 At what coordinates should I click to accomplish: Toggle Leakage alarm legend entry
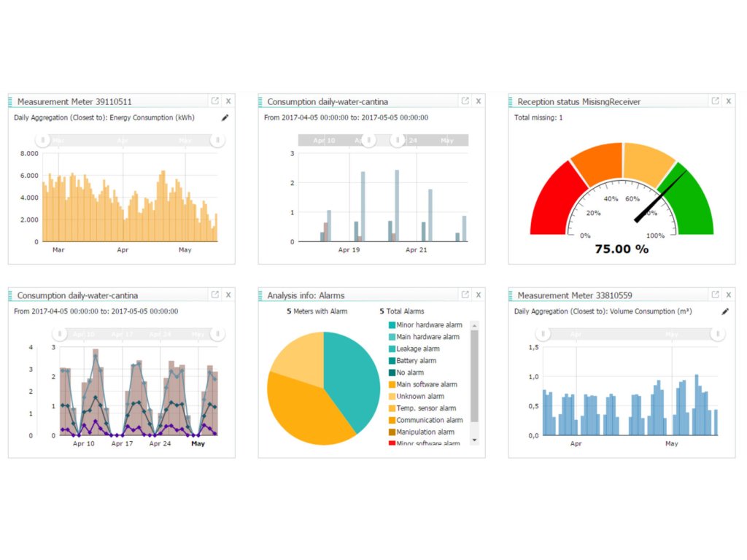click(414, 349)
